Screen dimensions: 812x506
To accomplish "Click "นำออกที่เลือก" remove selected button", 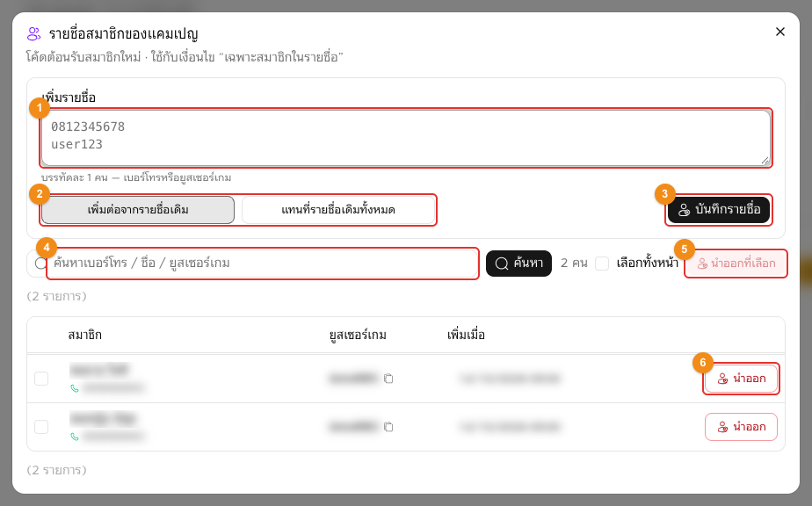I will tap(736, 264).
